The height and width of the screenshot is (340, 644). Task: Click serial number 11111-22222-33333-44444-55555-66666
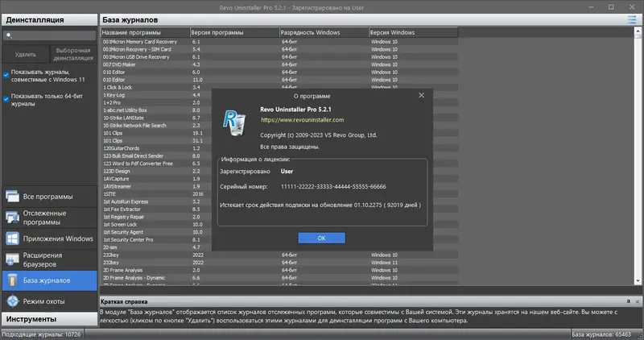pyautogui.click(x=333, y=187)
